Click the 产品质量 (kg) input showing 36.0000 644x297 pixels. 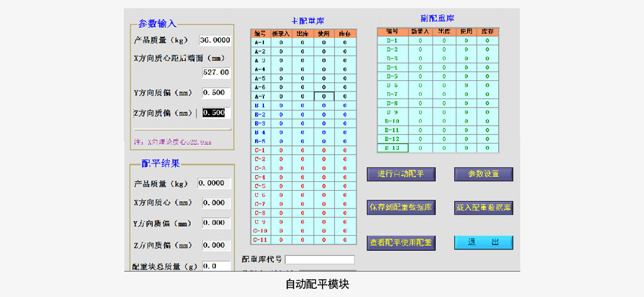[215, 40]
